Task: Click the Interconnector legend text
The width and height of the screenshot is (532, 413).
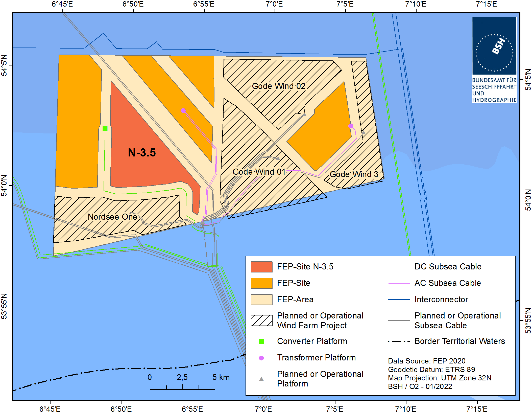Action: (x=441, y=300)
